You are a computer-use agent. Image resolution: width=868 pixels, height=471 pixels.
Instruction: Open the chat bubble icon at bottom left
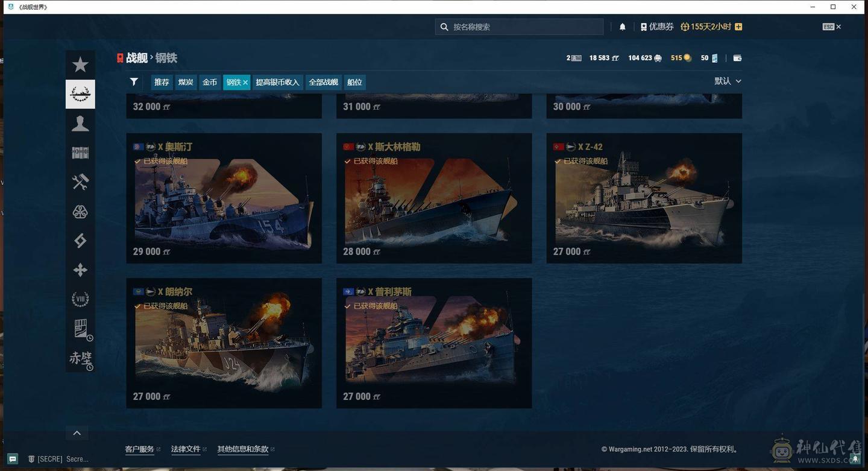click(13, 459)
